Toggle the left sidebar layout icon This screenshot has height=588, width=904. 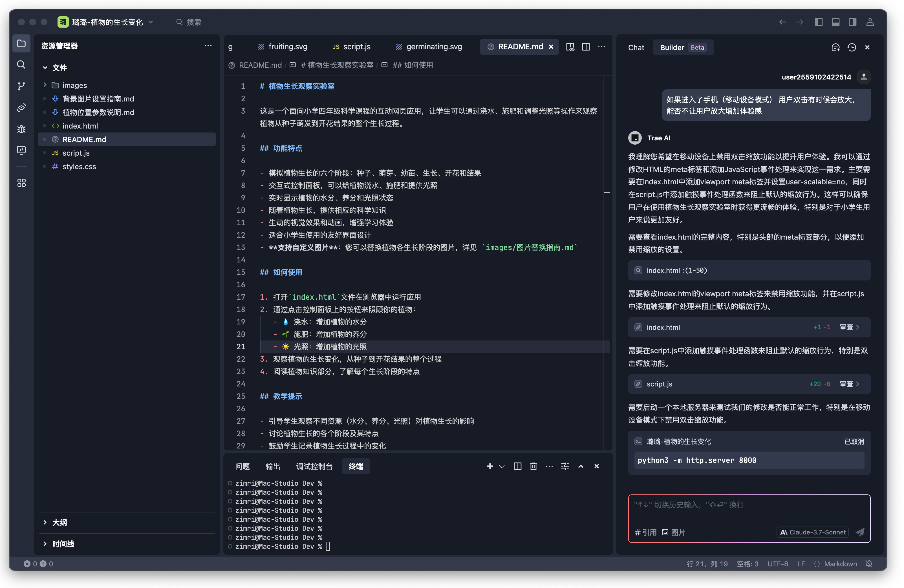coord(819,22)
